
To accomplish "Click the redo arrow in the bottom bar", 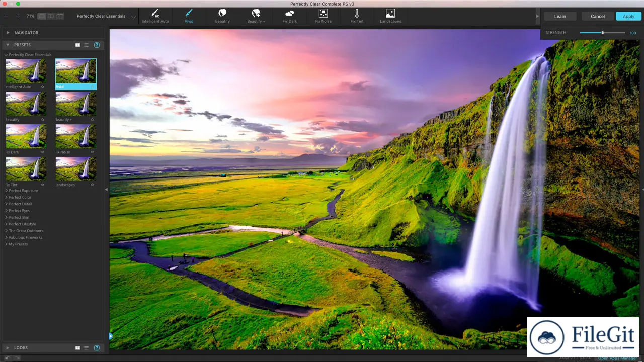I will 17,358.
